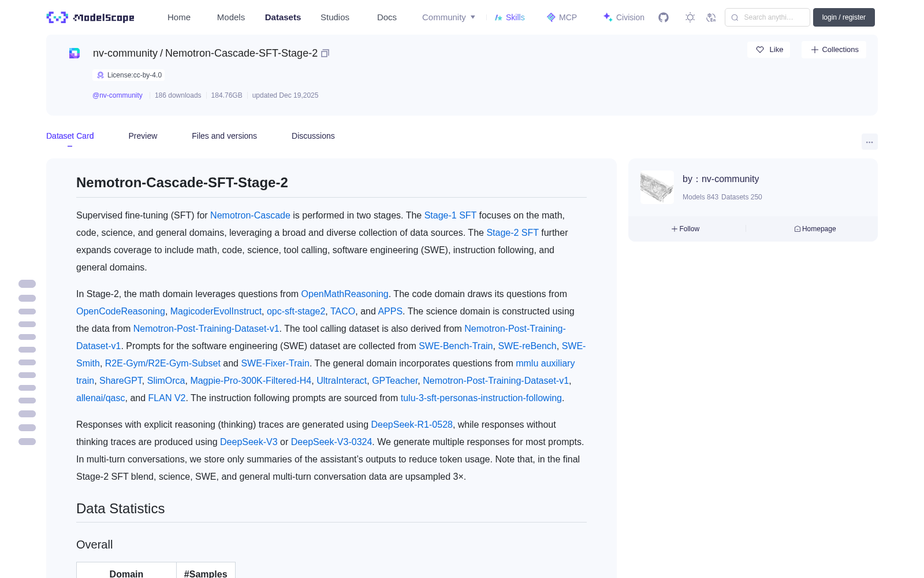Open the GPTeacher link
The height and width of the screenshot is (578, 924).
395,380
